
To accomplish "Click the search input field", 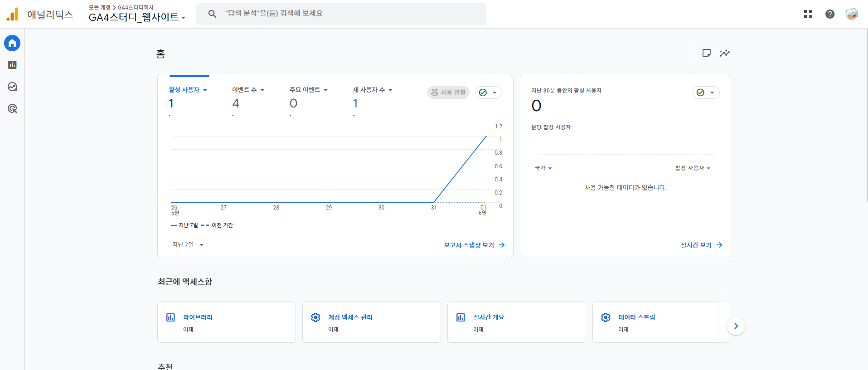I will tap(349, 14).
